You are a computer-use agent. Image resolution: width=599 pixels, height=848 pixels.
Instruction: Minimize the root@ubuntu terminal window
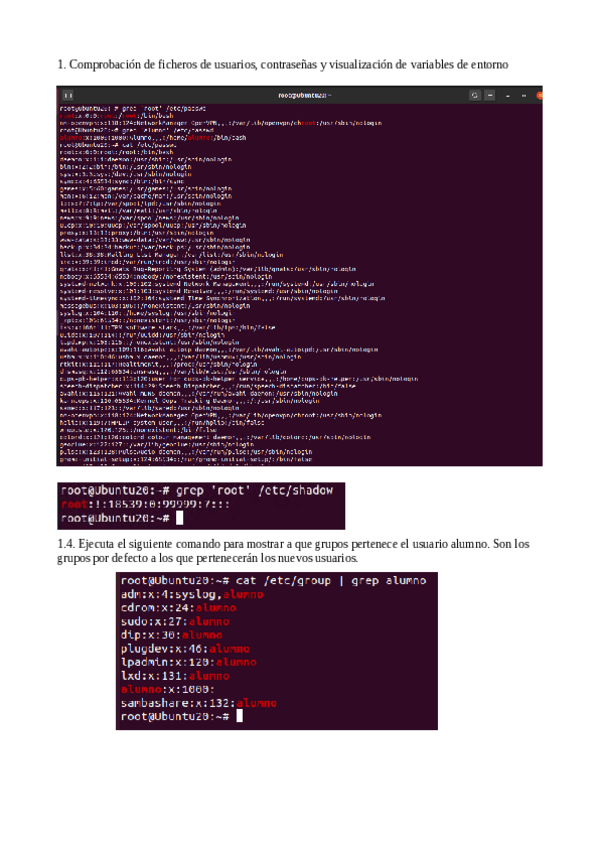tap(508, 96)
